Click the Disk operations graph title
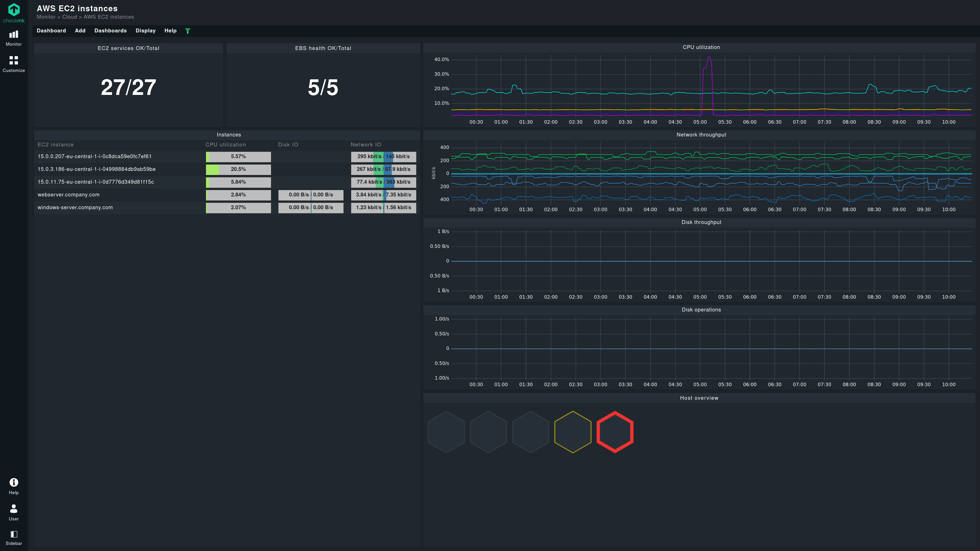The height and width of the screenshot is (551, 980). (701, 310)
